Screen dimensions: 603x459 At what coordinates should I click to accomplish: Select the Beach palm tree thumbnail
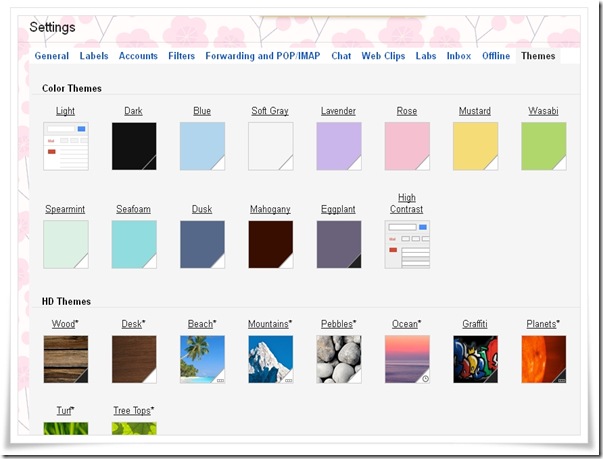click(202, 359)
